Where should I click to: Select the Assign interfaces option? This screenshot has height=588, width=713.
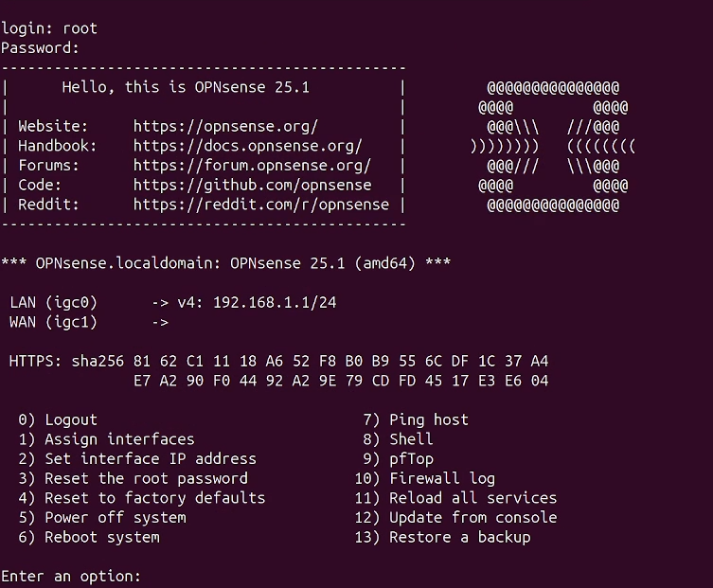click(x=106, y=439)
